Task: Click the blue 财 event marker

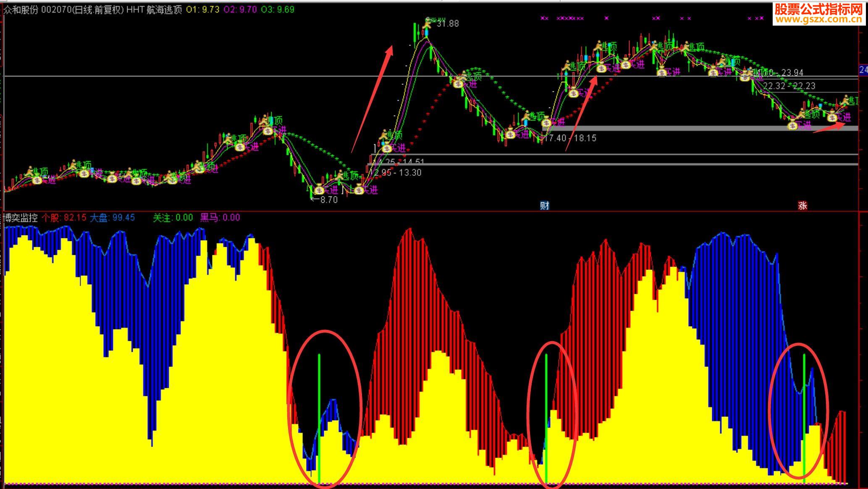Action: [x=545, y=205]
